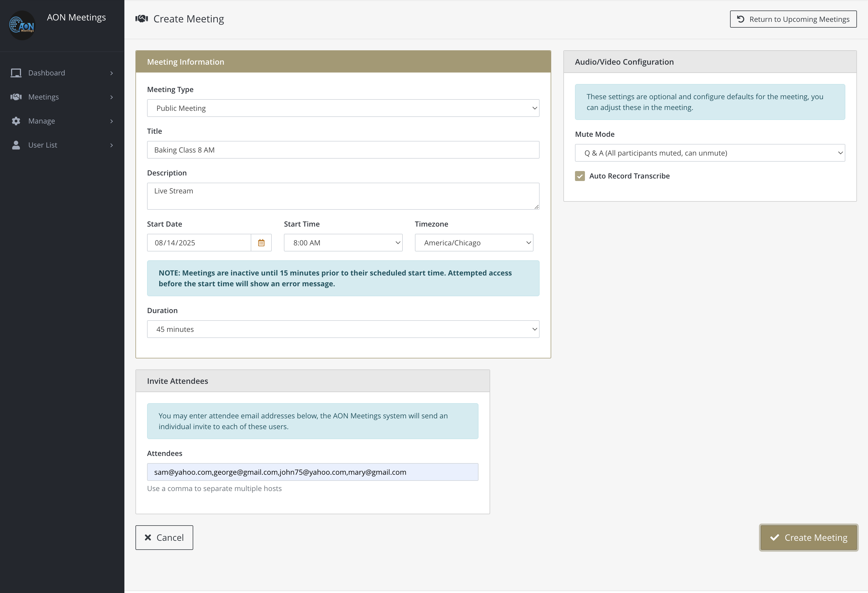This screenshot has height=593, width=868.
Task: Open the Start Time dropdown
Action: click(343, 243)
